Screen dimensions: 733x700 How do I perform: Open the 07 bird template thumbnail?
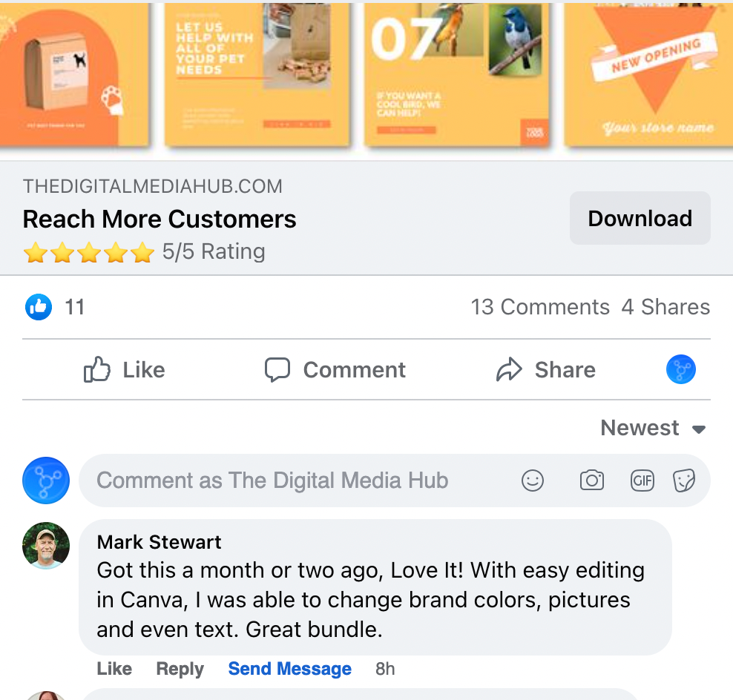pyautogui.click(x=456, y=75)
